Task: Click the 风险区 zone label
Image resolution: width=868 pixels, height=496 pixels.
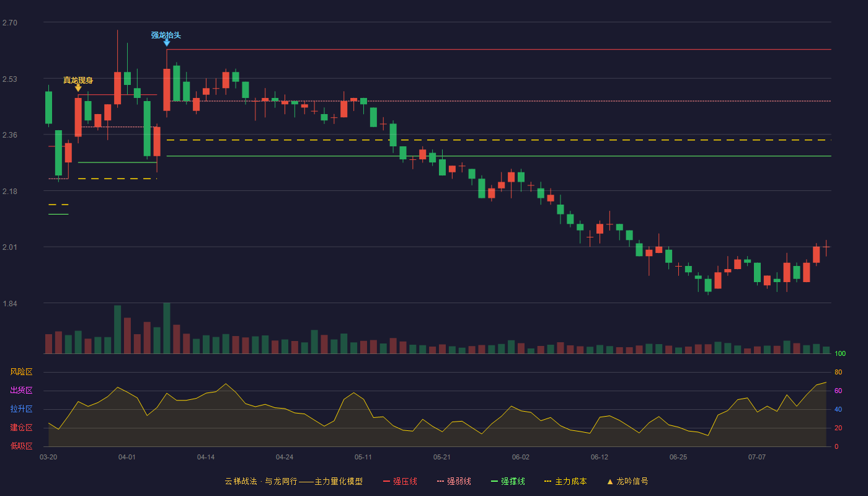Action: pos(21,372)
